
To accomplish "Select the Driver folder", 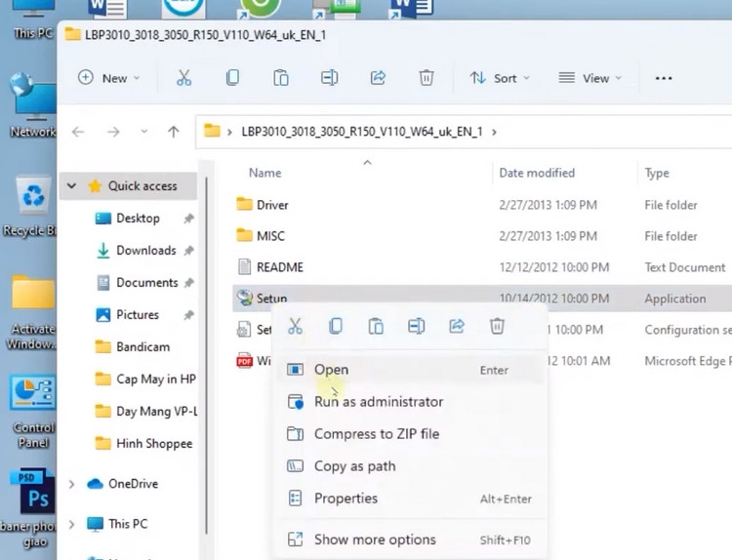I will (263, 205).
